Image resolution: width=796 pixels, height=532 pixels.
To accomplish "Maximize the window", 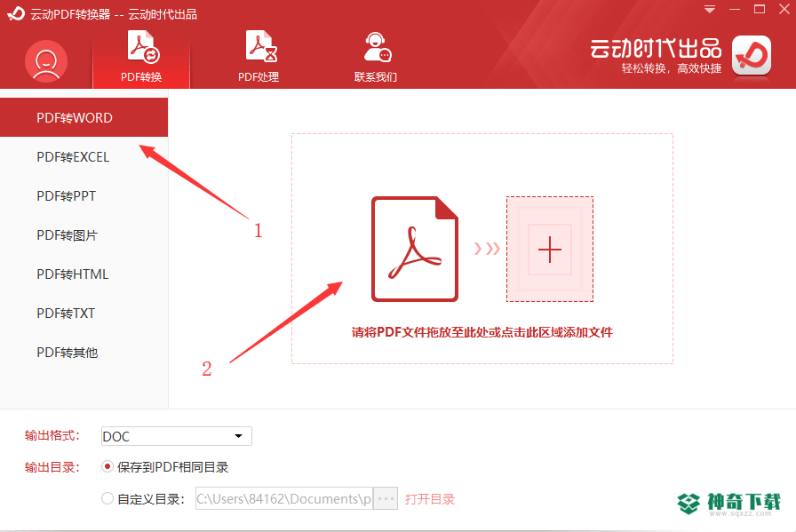I will (760, 9).
